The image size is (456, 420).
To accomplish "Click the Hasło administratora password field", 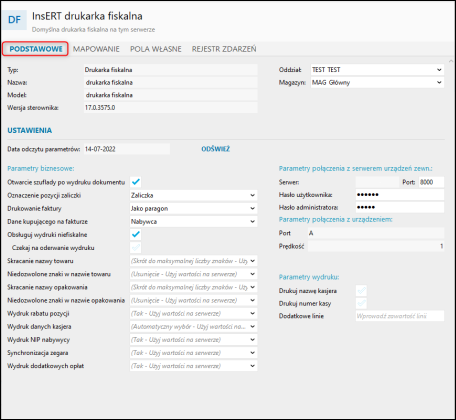I will pyautogui.click(x=400, y=207).
